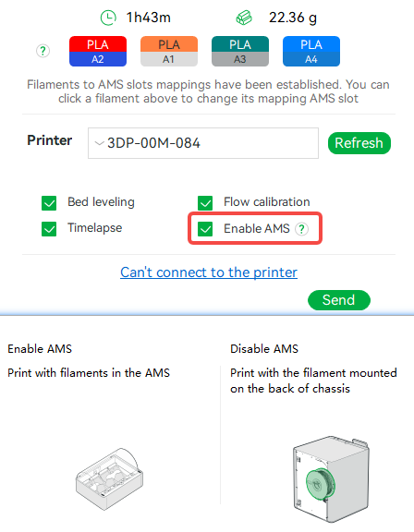Toggle the Flow calibration checkbox
The image size is (414, 532).
[205, 203]
